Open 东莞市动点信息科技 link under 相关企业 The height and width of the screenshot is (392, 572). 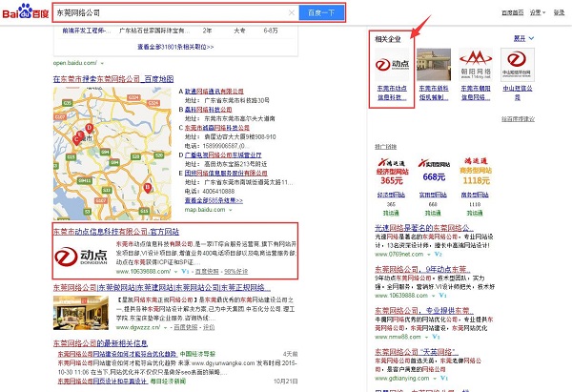(x=392, y=93)
